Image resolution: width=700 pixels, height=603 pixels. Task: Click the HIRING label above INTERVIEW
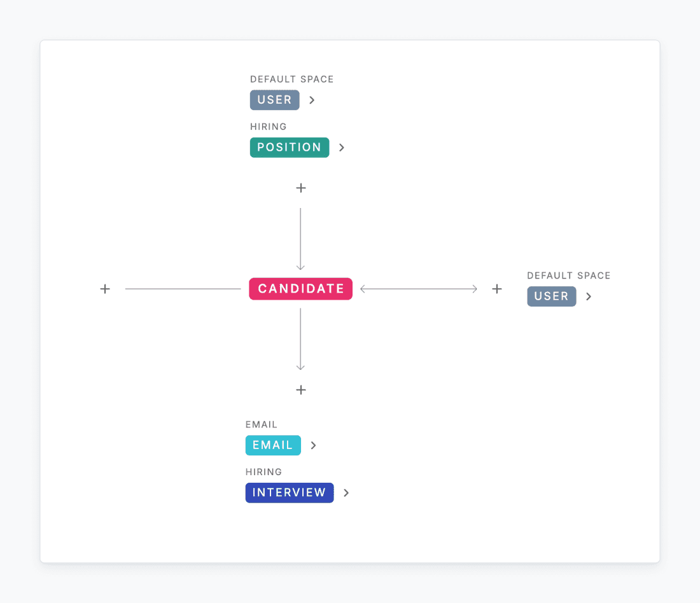click(263, 472)
